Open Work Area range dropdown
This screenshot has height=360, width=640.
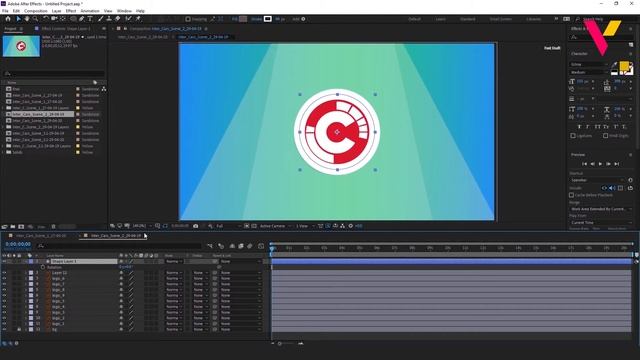coord(601,209)
